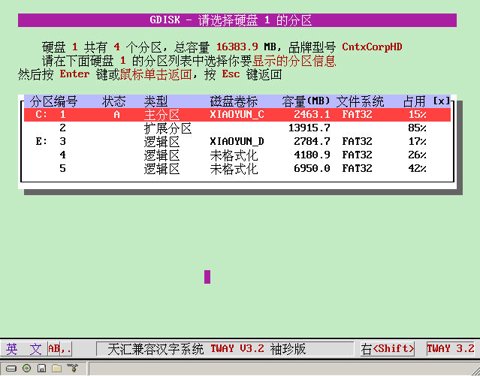Click the 26% usage value

(x=417, y=155)
